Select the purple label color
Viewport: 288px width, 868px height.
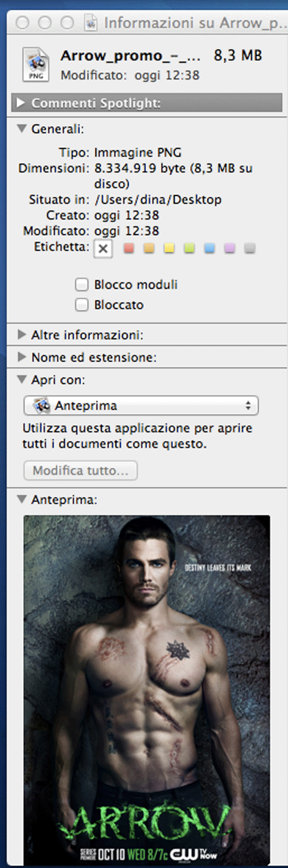click(x=230, y=249)
